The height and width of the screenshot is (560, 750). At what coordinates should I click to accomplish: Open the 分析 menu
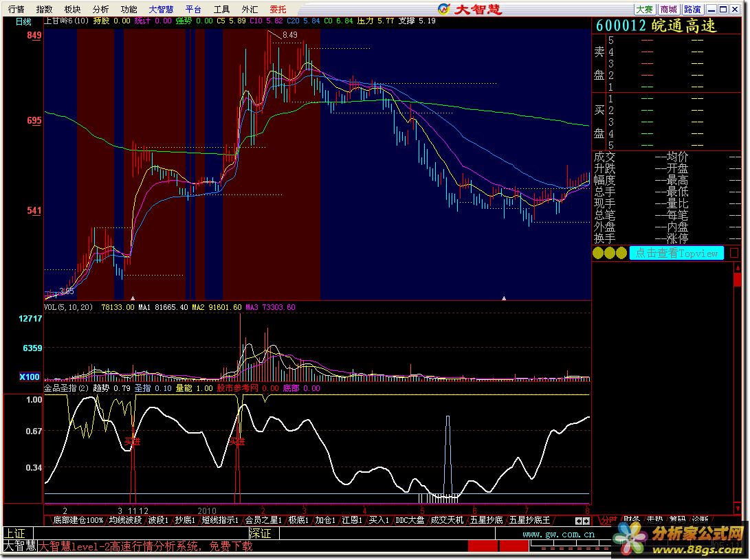[x=100, y=9]
